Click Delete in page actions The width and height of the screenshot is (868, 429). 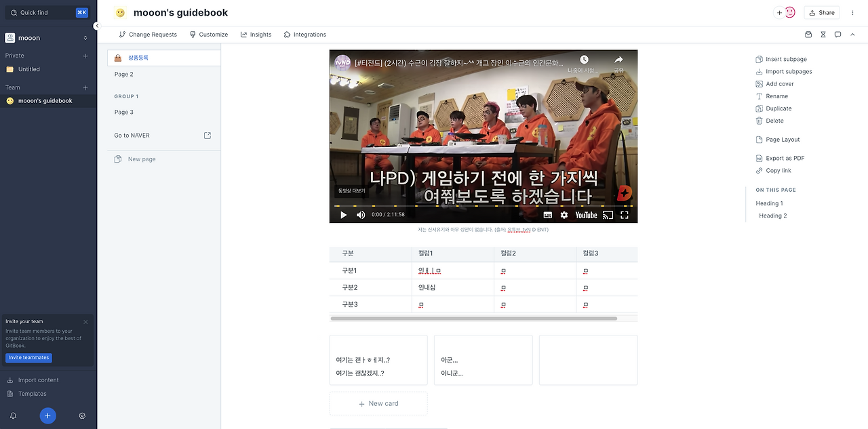(x=770, y=121)
